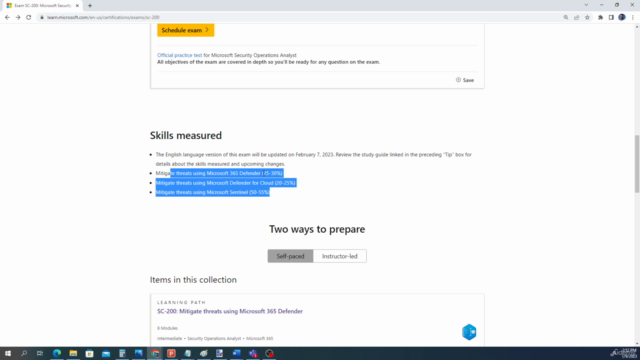The image size is (640, 360).
Task: Open SC-200 Microsoft 365 Defender learning path
Action: (x=230, y=311)
